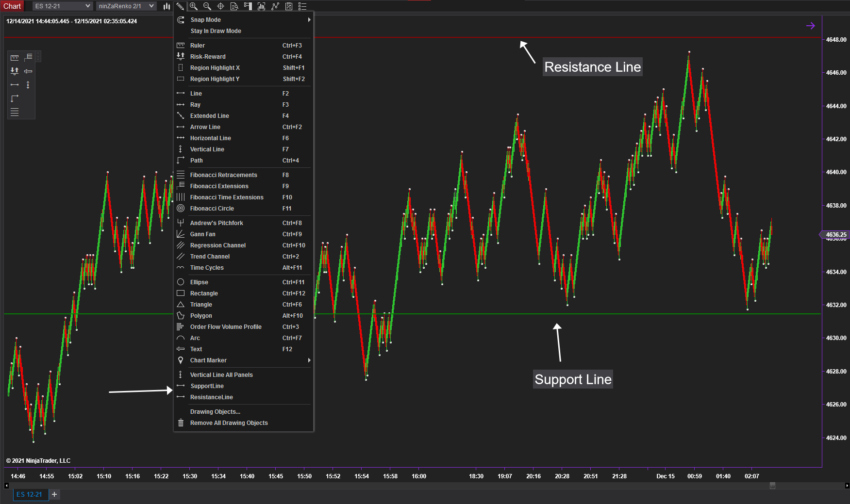
Task: Open Drawing Objects... dialog
Action: (244, 412)
